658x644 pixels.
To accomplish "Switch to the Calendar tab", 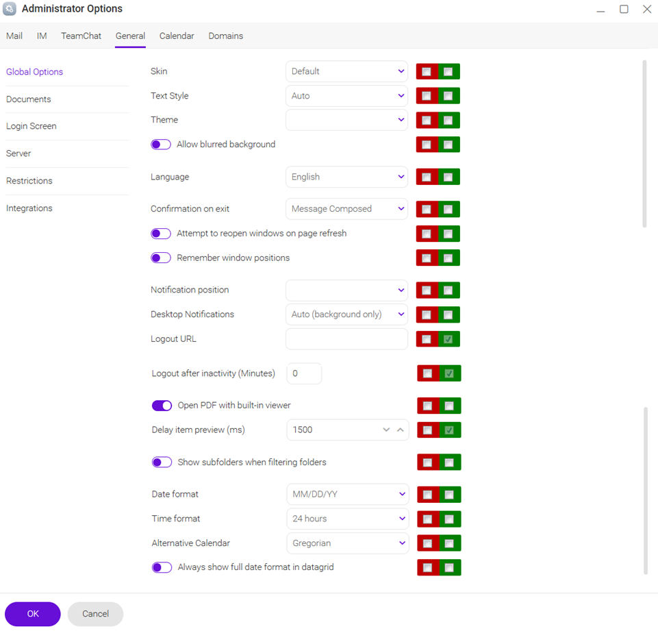I will [x=177, y=36].
